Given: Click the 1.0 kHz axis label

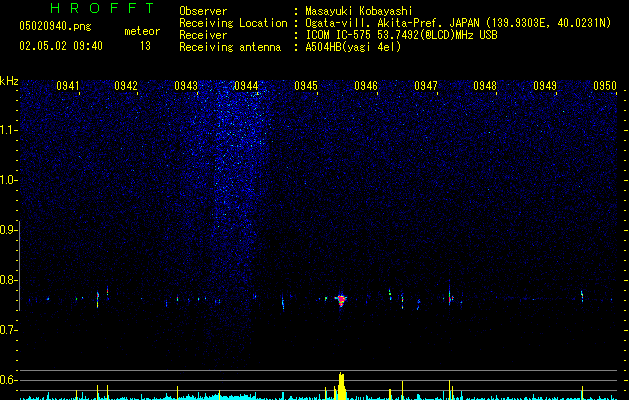Looking at the screenshot, I should (x=8, y=180).
